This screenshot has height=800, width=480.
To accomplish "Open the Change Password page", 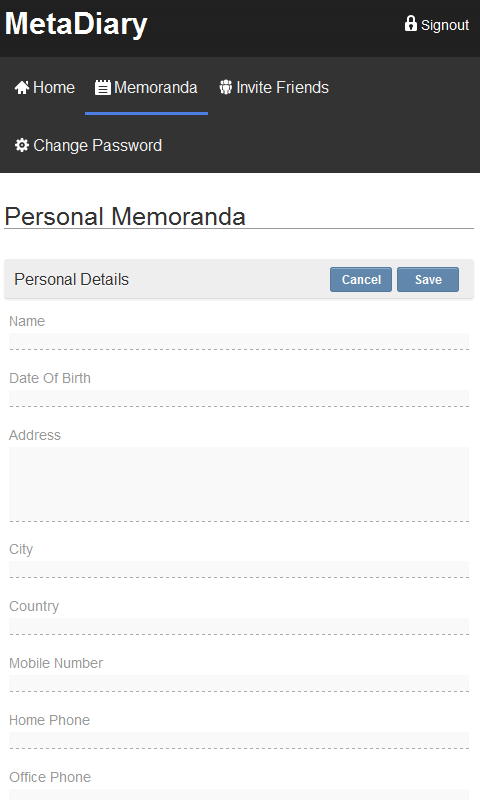I will point(88,145).
